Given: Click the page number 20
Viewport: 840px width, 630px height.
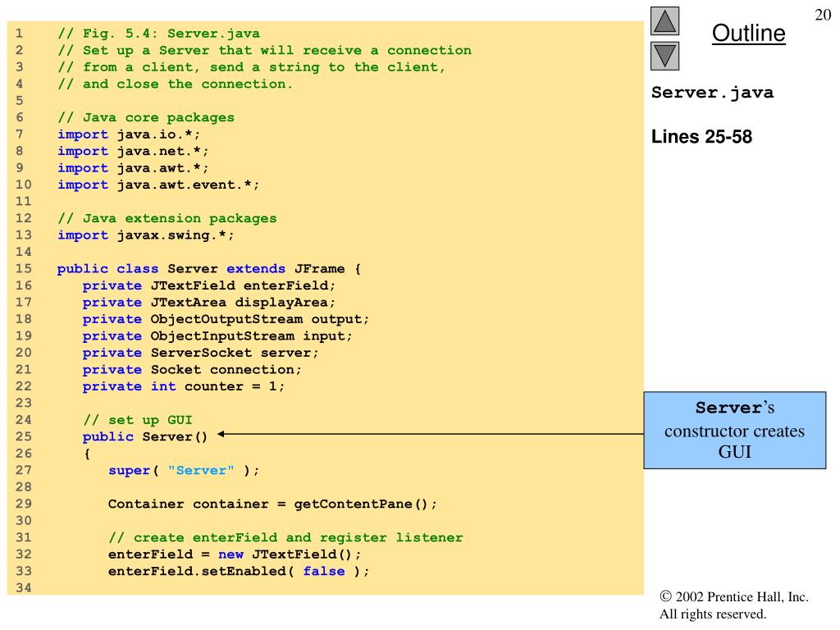Looking at the screenshot, I should coord(823,15).
